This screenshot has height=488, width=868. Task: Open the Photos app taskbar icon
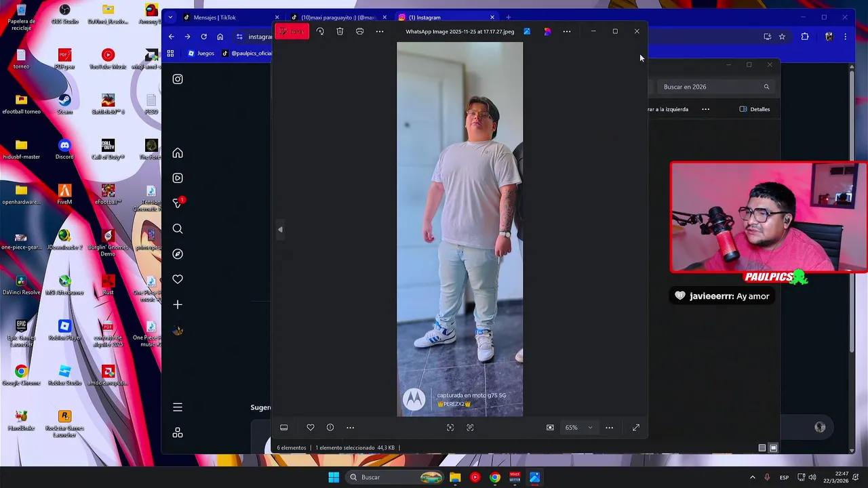click(x=535, y=477)
